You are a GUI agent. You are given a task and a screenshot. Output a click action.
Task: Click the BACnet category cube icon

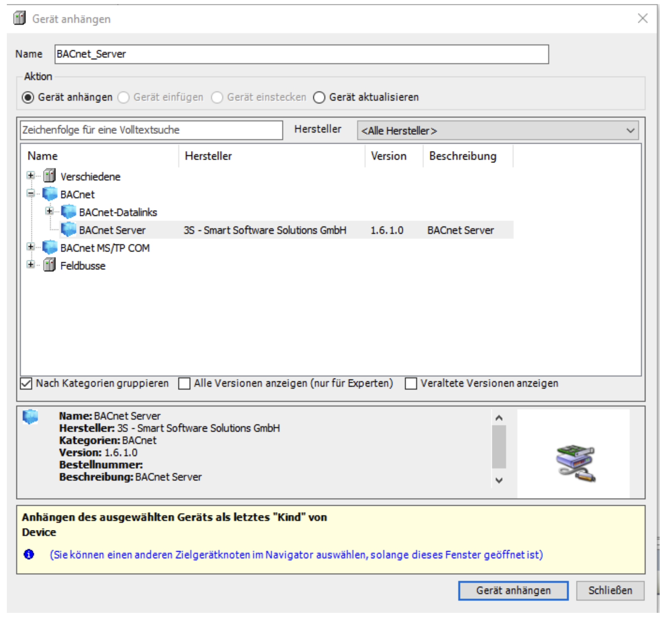[50, 194]
